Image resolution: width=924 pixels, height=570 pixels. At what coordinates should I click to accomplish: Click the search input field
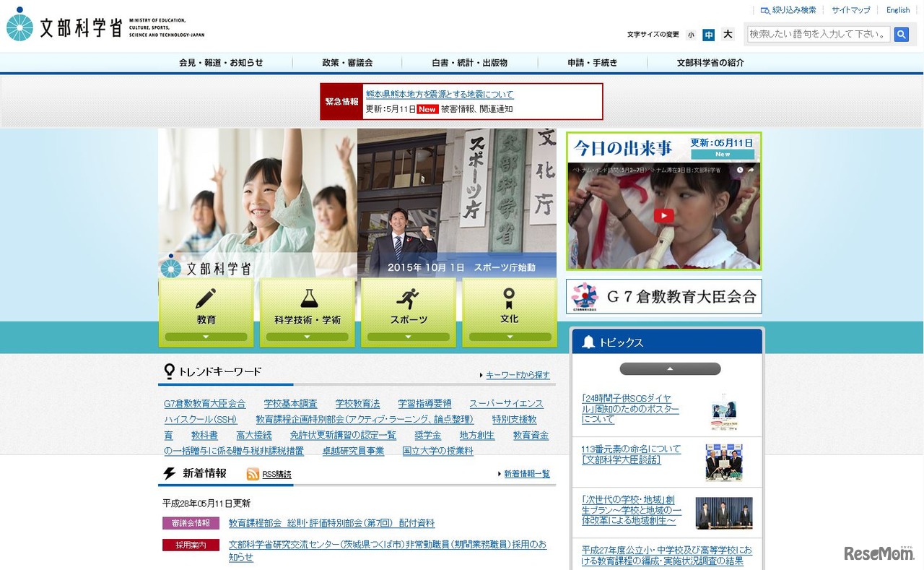(818, 34)
